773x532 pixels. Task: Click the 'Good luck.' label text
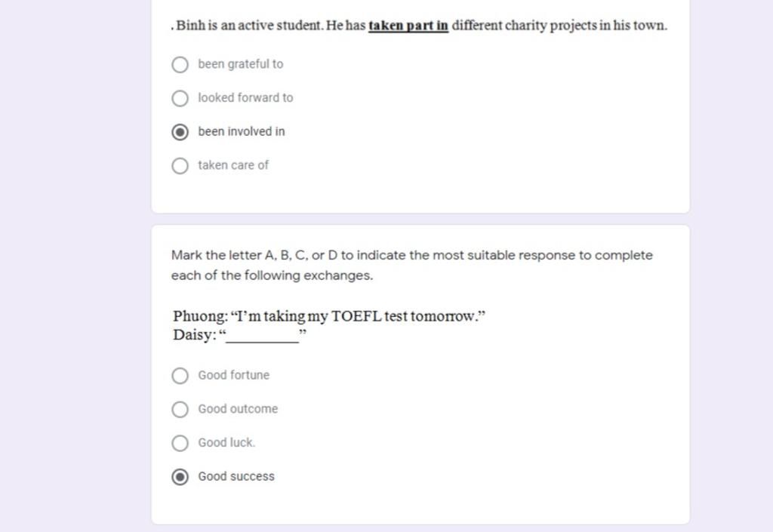tap(226, 443)
